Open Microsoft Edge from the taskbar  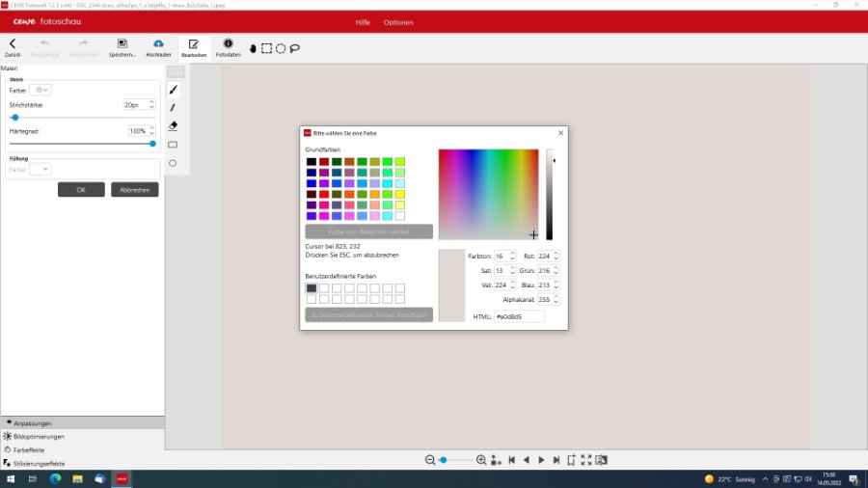(55, 479)
